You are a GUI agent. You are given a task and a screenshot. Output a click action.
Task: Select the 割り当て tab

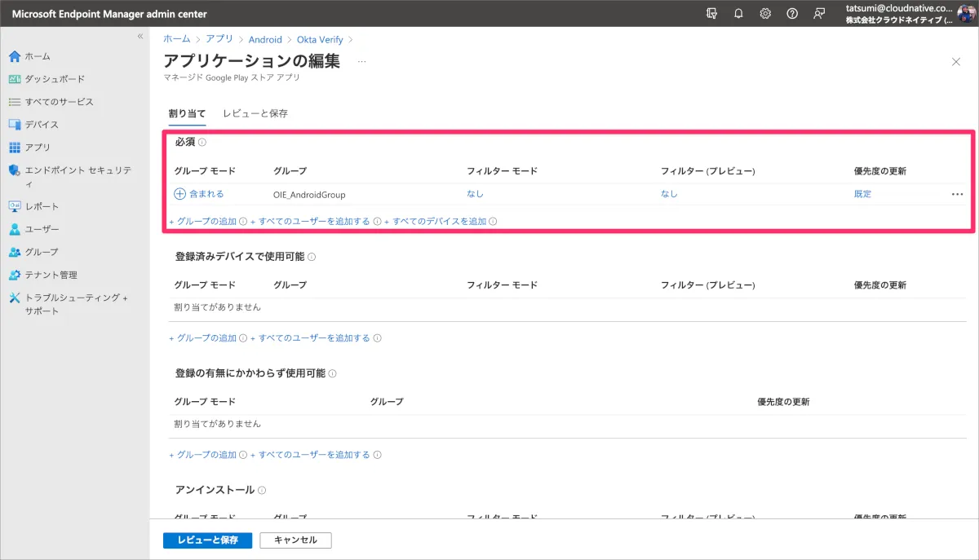(187, 113)
